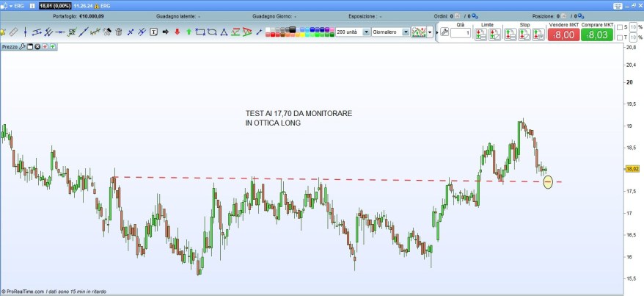Click the Portafoglio €10.000,09 text
Image resolution: width=644 pixels, height=296 pixels.
coord(78,16)
